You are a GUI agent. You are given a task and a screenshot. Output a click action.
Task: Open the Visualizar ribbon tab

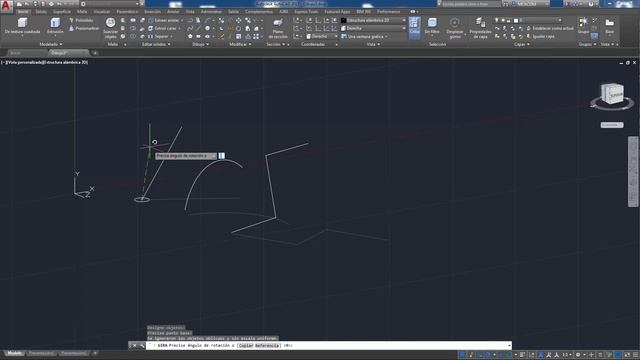(x=102, y=12)
